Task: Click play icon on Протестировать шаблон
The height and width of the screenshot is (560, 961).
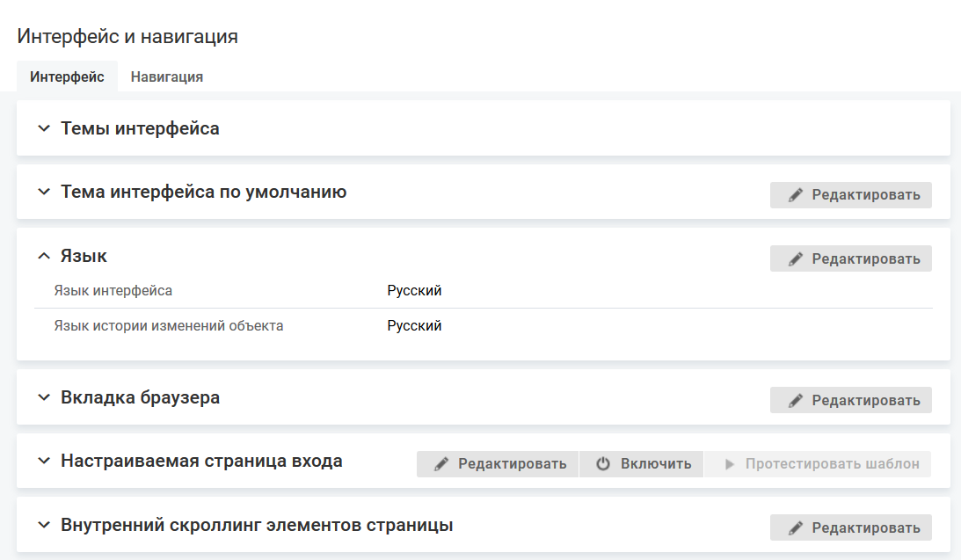Action: coord(729,464)
